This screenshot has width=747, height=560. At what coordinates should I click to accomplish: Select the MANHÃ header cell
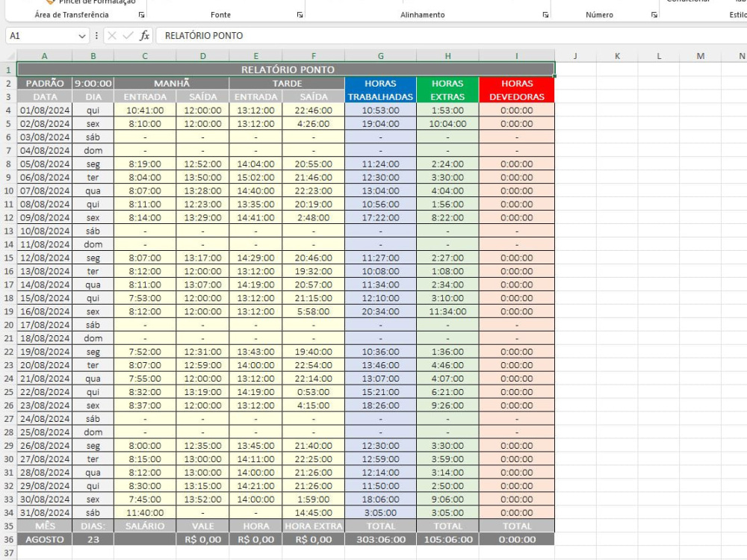coord(172,84)
